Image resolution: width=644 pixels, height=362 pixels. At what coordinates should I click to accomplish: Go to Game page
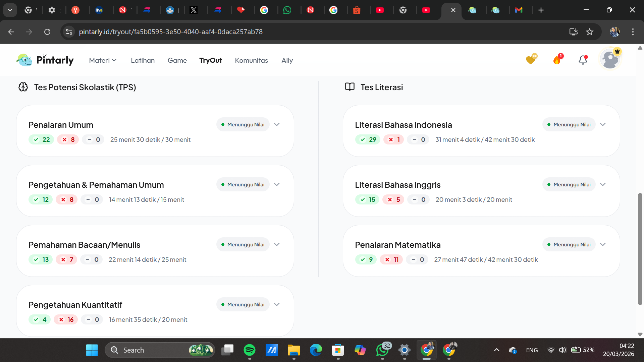(177, 60)
